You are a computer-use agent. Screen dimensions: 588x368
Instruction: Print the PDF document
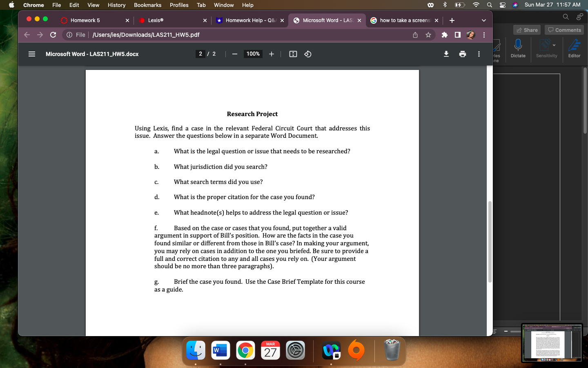coord(463,54)
